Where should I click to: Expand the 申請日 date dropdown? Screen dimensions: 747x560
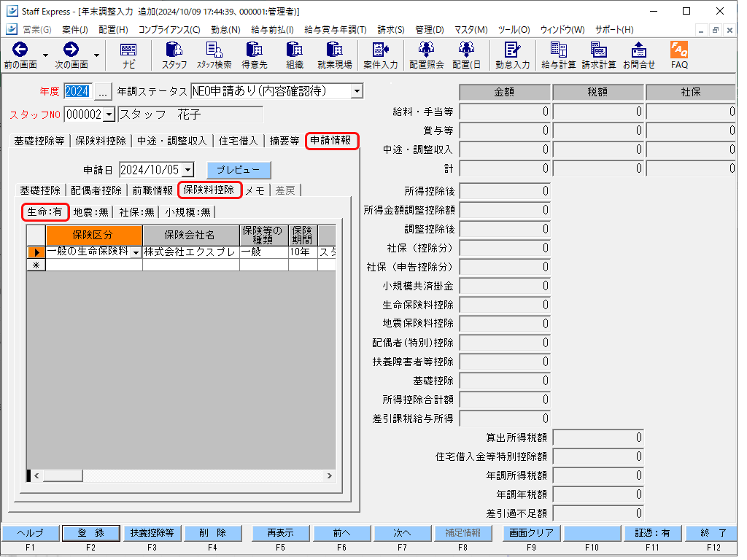187,170
